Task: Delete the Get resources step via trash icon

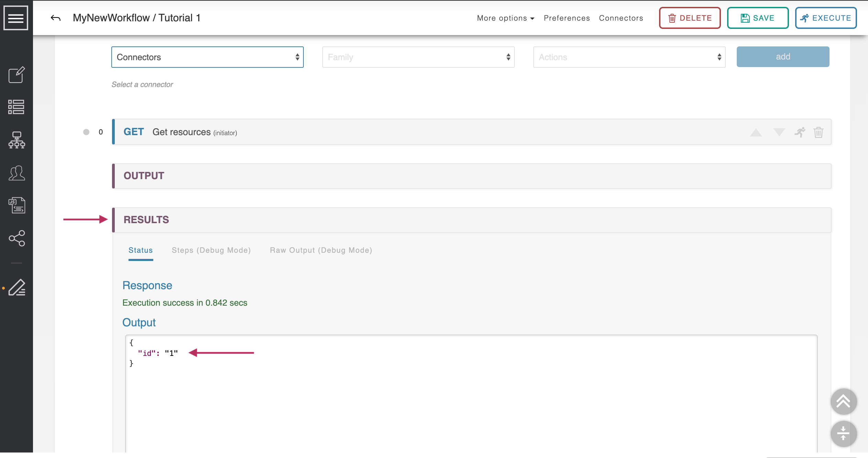Action: pyautogui.click(x=818, y=132)
